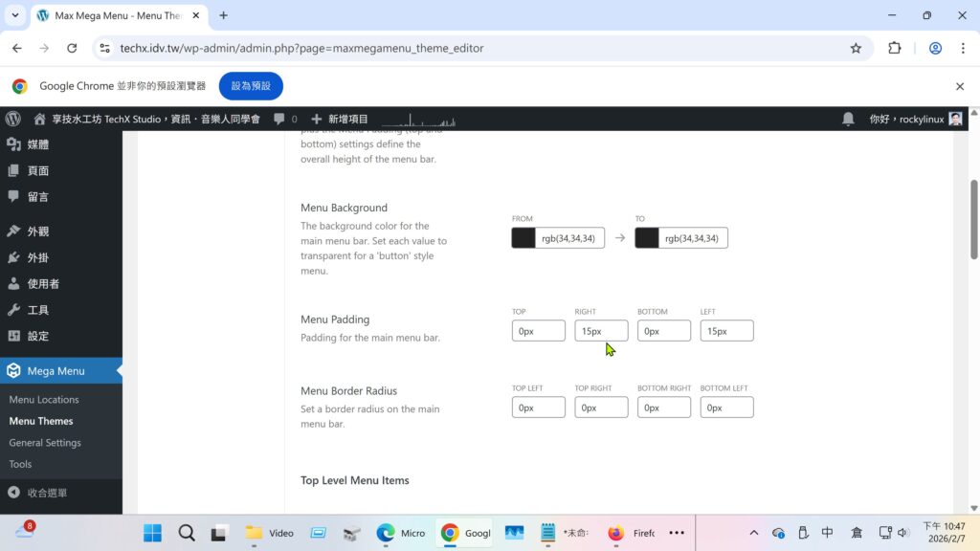
Task: Open the Chrome extensions puzzle icon
Action: [x=895, y=48]
